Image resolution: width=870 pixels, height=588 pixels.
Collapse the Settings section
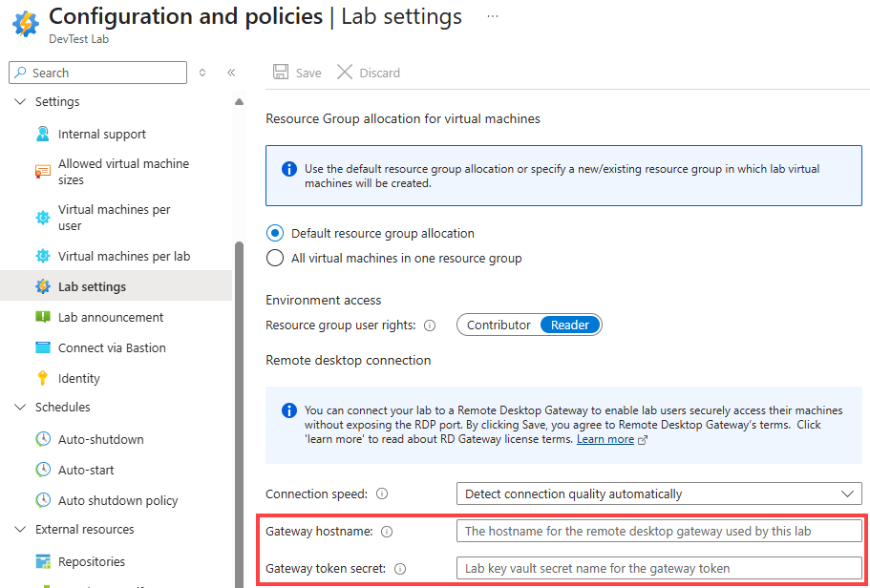pyautogui.click(x=21, y=102)
